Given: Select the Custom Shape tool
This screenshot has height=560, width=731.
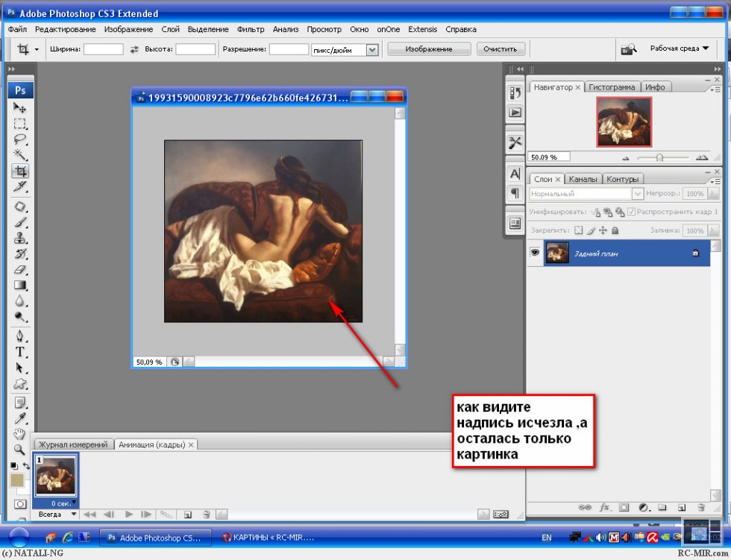Looking at the screenshot, I should pyautogui.click(x=19, y=384).
